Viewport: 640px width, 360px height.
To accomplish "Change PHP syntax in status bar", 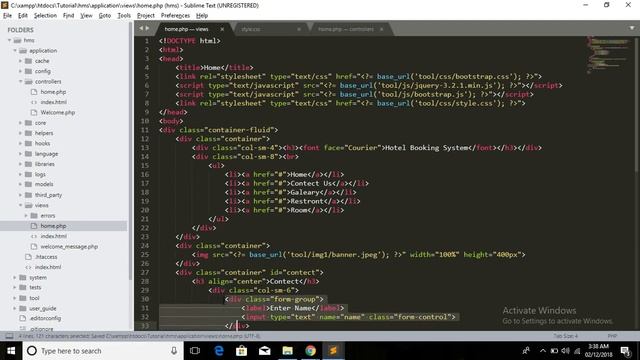I will coord(612,336).
